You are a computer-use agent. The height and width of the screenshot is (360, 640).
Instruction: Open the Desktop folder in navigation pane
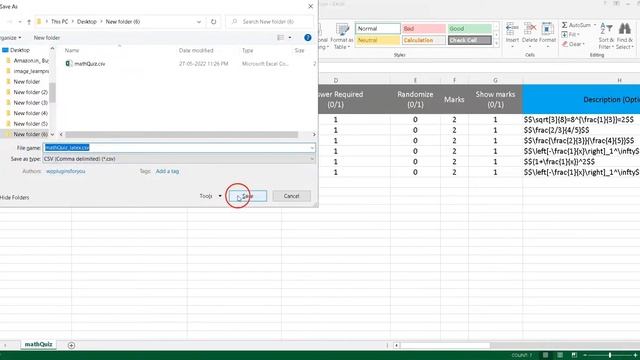pos(20,50)
